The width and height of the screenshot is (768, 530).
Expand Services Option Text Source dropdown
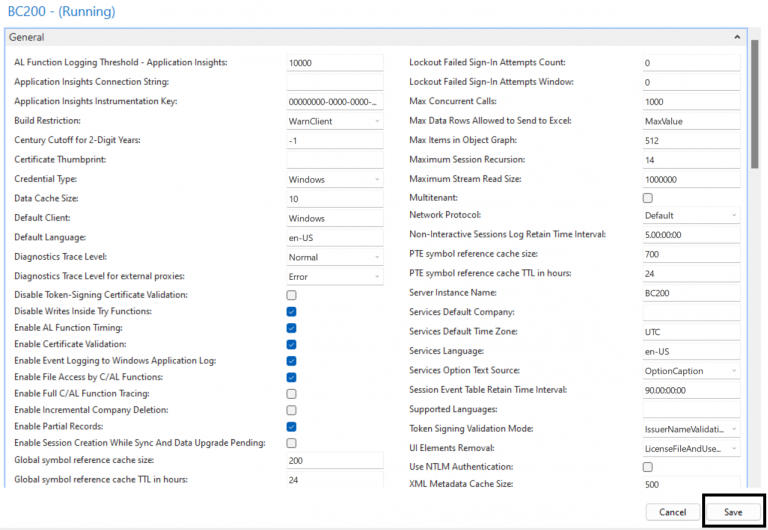691,371
